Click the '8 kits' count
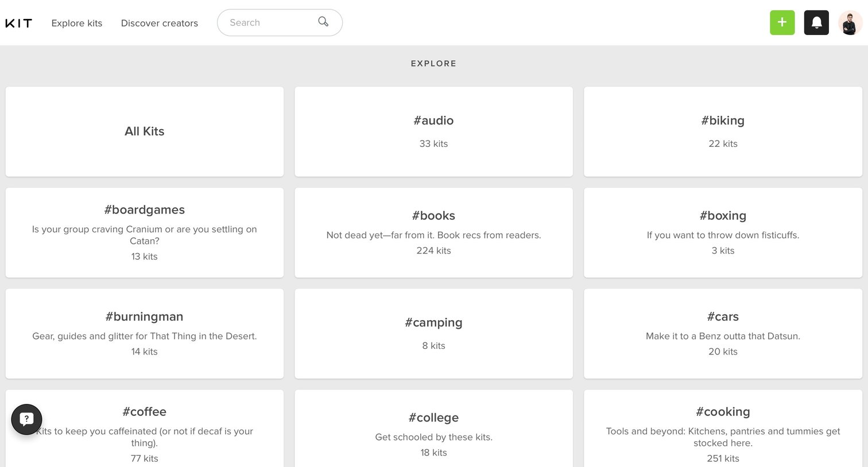The image size is (868, 467). click(x=433, y=346)
